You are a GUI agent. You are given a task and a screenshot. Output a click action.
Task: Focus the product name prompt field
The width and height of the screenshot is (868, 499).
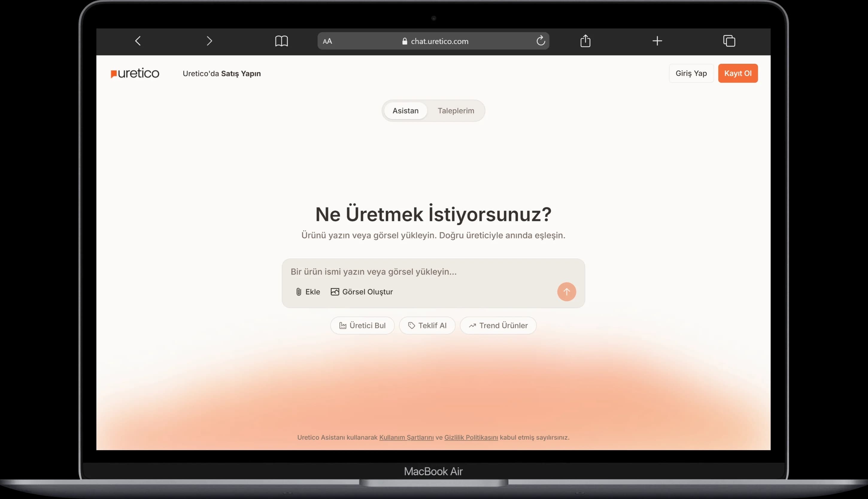coord(433,272)
